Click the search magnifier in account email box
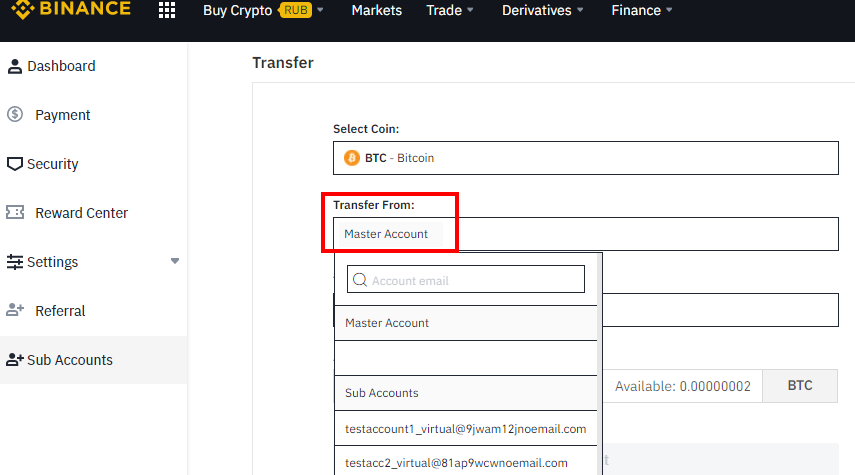This screenshot has height=475, width=855. point(360,280)
